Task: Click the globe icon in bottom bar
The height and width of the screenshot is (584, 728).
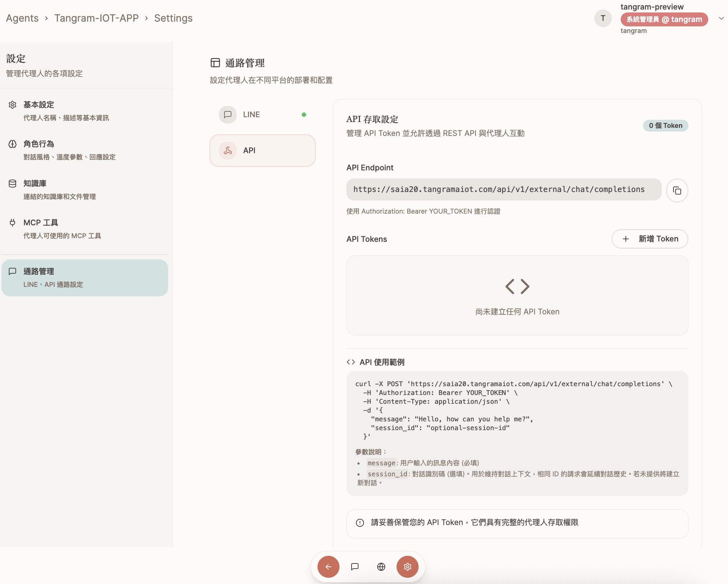Action: [381, 567]
